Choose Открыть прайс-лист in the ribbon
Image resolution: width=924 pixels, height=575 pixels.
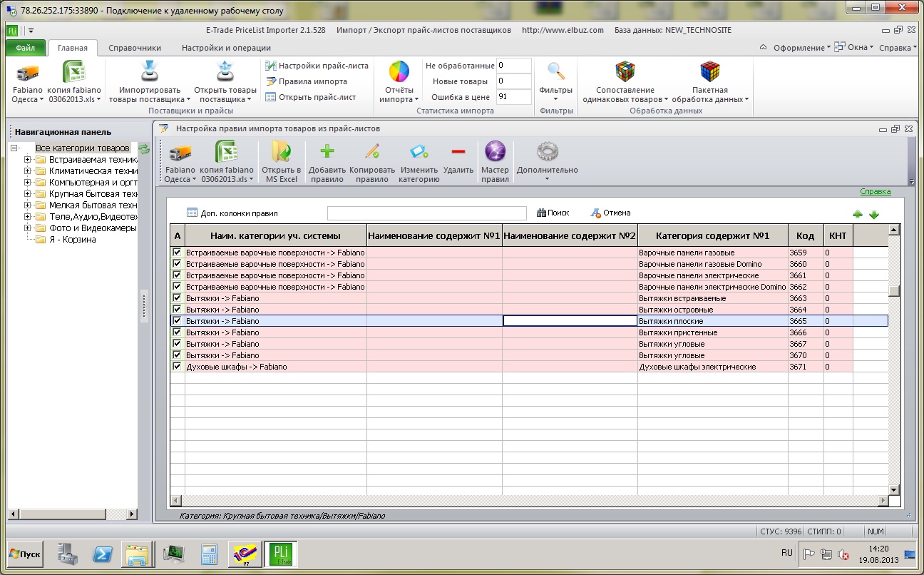310,97
